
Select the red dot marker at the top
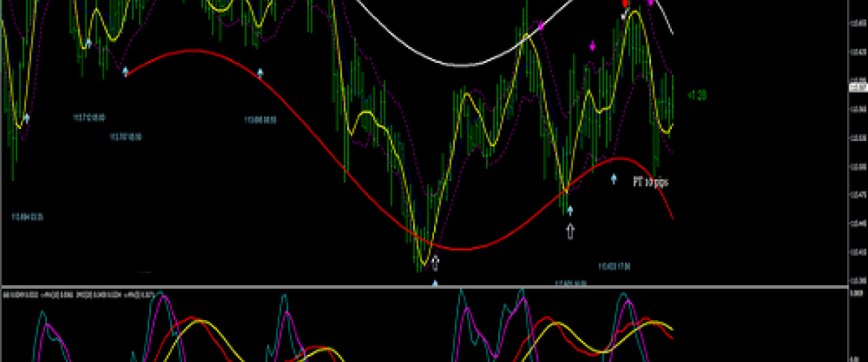click(x=626, y=4)
